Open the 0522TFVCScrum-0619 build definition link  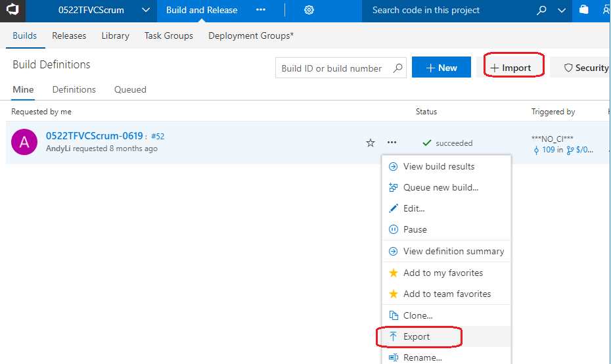point(94,136)
